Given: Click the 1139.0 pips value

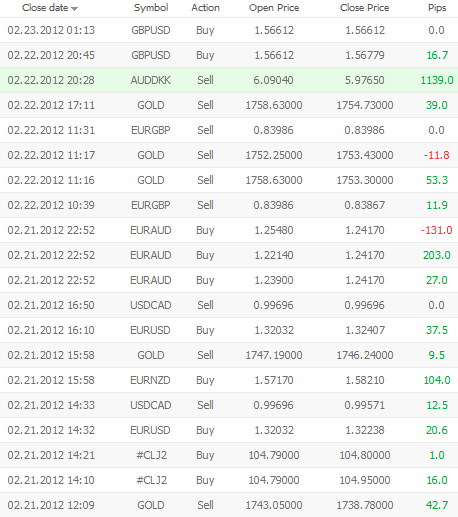Looking at the screenshot, I should point(437,80).
